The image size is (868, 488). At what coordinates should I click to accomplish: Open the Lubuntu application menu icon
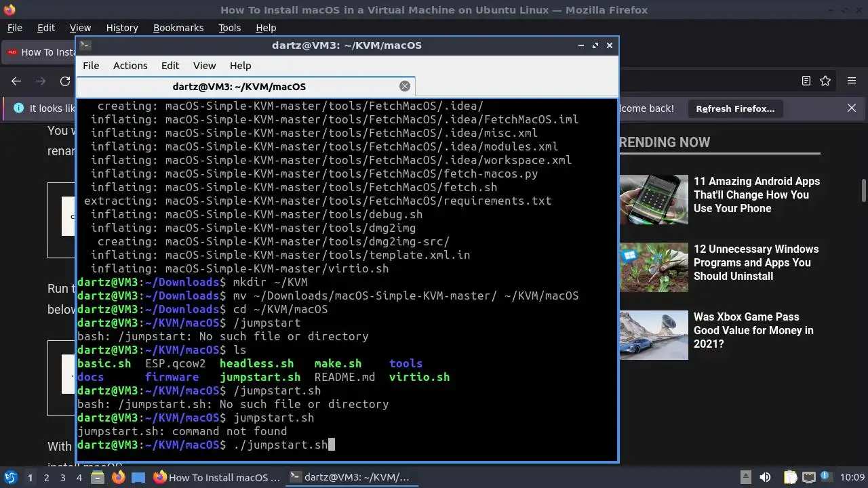[x=10, y=477]
